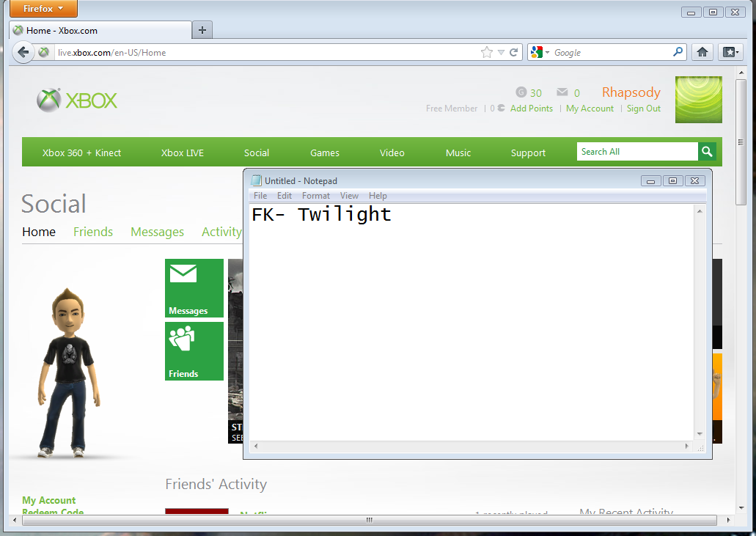Click the Xbox avatar figure
Screen dimensions: 756x536
pos(70,372)
